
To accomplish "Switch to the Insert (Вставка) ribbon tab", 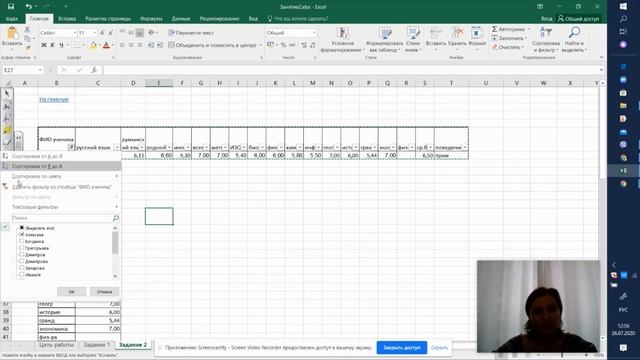I will [67, 19].
